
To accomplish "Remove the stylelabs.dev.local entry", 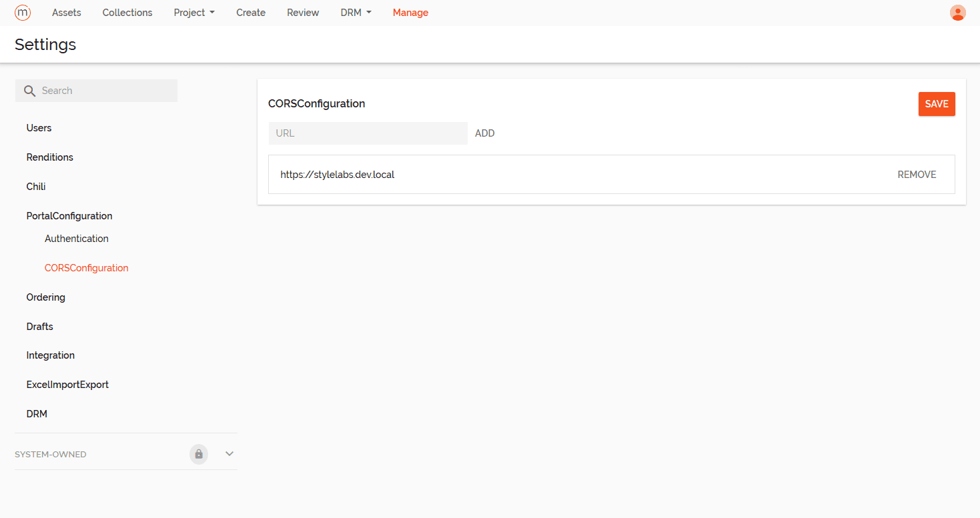I will pyautogui.click(x=917, y=175).
